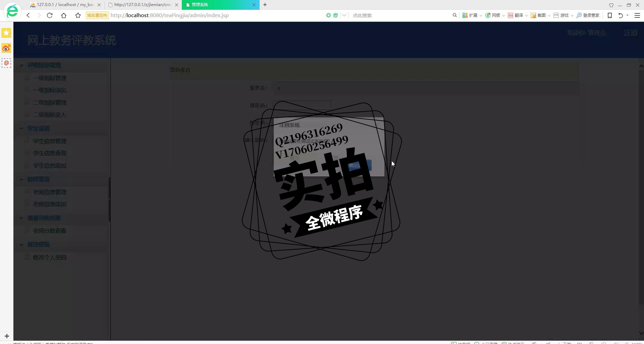Screen dimensions: 644x344
Task: Open 学生信息添加 in the sidebar
Action: (x=50, y=166)
